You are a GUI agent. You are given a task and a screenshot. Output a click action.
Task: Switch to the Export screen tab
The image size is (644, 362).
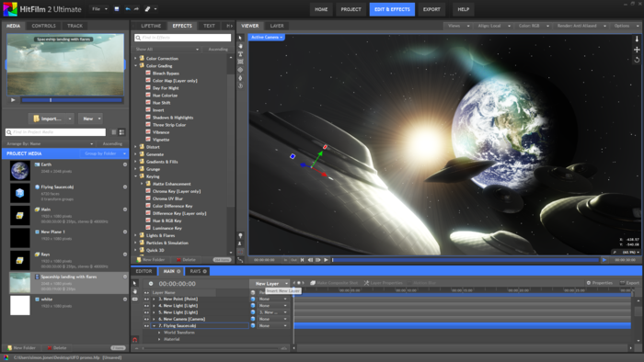coord(431,9)
